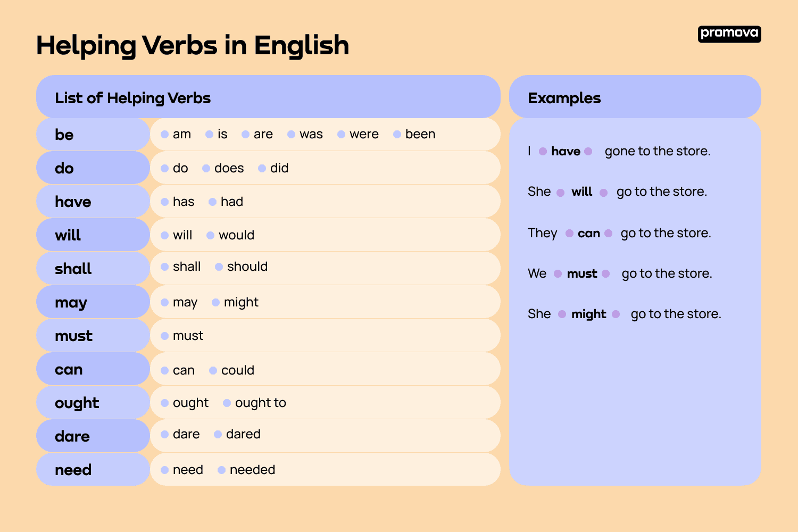Click the bullet dot before "ought to"
The width and height of the screenshot is (798, 532).
[x=227, y=403]
